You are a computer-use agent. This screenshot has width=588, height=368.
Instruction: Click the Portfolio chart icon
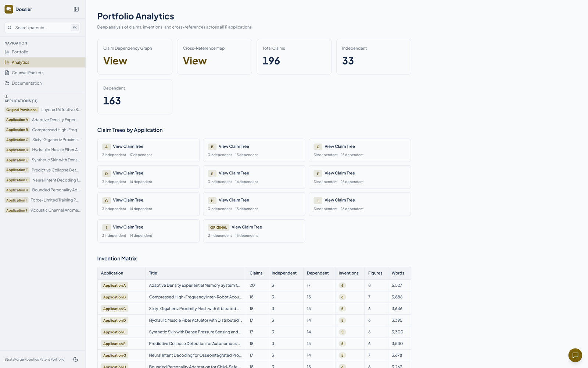pyautogui.click(x=7, y=52)
